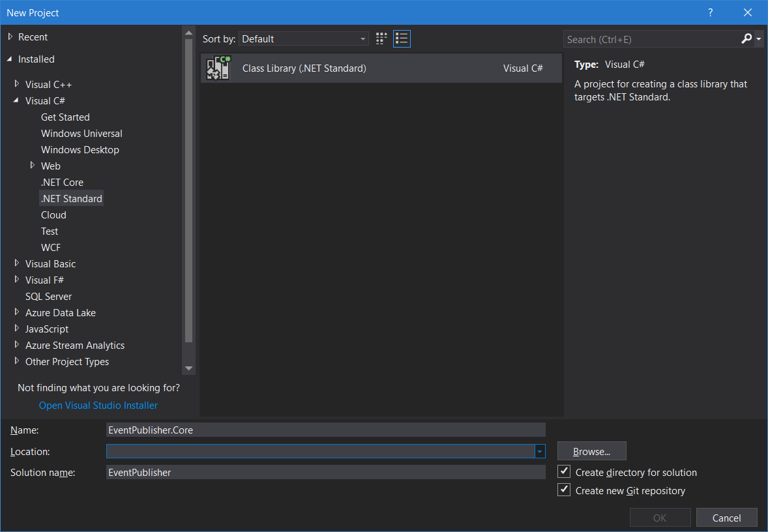Disable Create new Git repository
This screenshot has width=768, height=532.
tap(563, 489)
